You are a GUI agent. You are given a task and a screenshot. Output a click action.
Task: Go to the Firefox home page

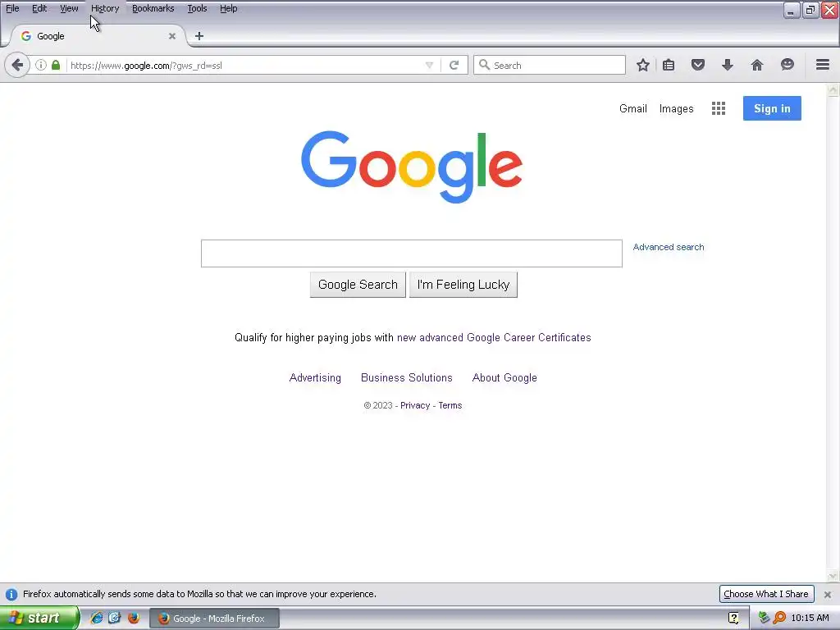(x=757, y=66)
